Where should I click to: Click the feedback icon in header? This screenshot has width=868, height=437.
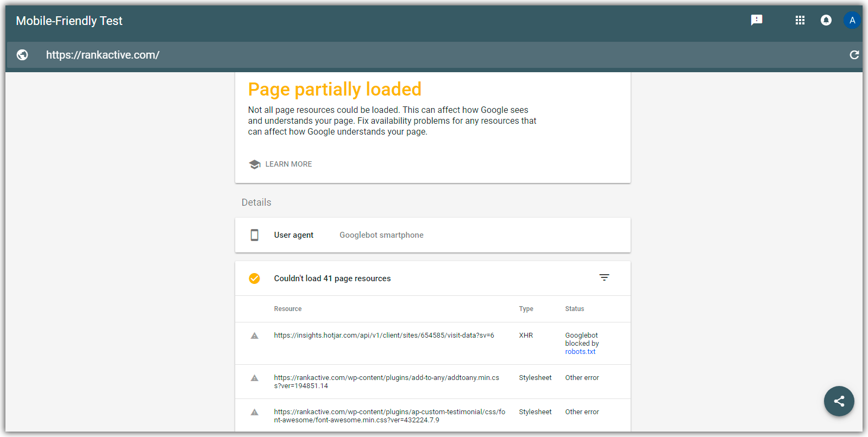tap(757, 20)
